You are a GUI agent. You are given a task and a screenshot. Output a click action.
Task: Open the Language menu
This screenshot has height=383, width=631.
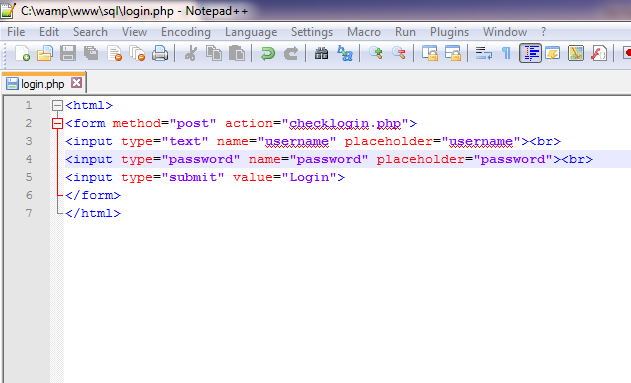pos(251,32)
